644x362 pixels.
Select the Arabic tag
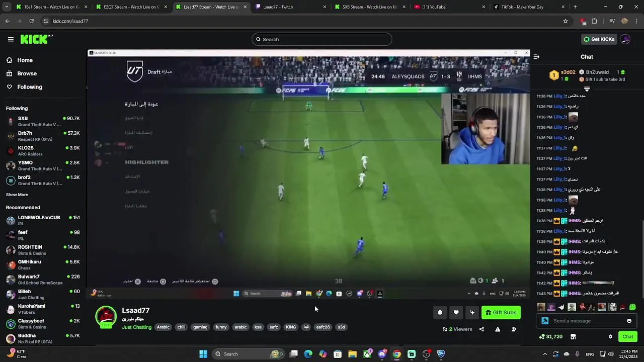pos(163,327)
